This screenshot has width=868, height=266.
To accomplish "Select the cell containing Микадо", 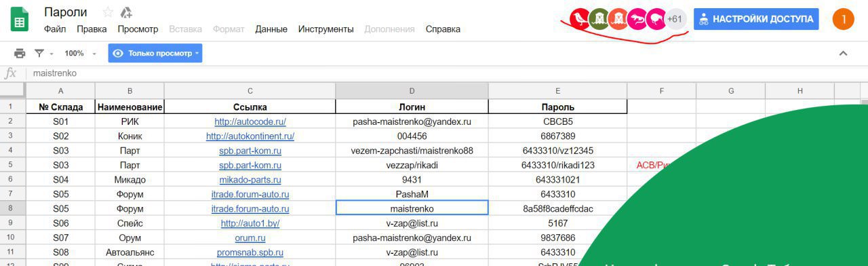I will click(x=130, y=180).
